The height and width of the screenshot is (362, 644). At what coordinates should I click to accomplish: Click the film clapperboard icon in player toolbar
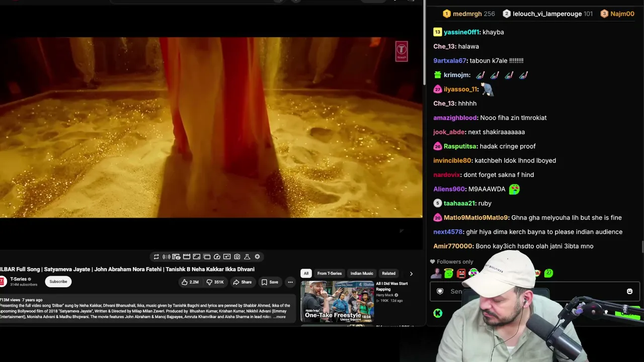187,257
